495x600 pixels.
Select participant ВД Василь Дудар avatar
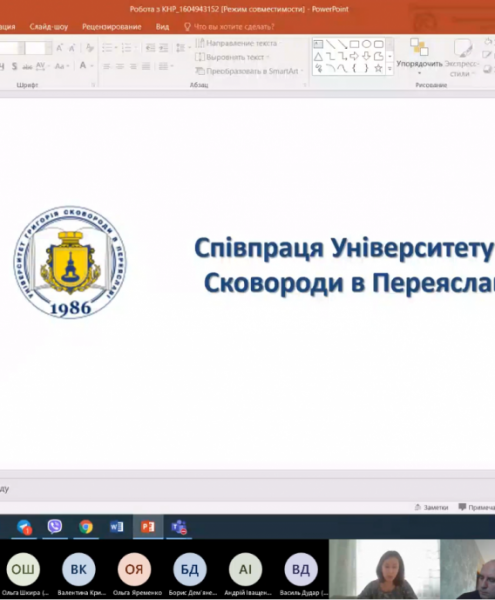pos(301,569)
